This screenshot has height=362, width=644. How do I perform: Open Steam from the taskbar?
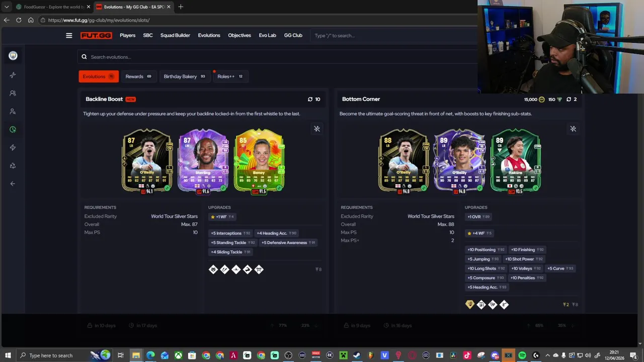(x=357, y=355)
